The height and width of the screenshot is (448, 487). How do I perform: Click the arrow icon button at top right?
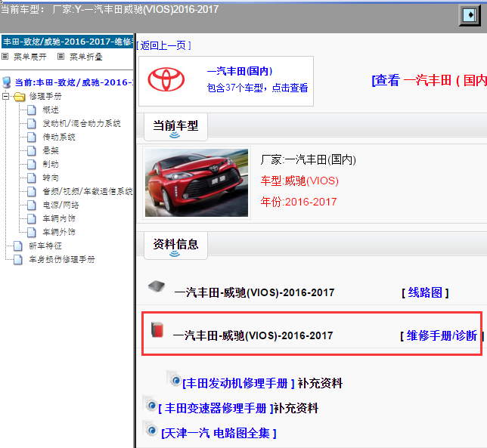coord(470,15)
